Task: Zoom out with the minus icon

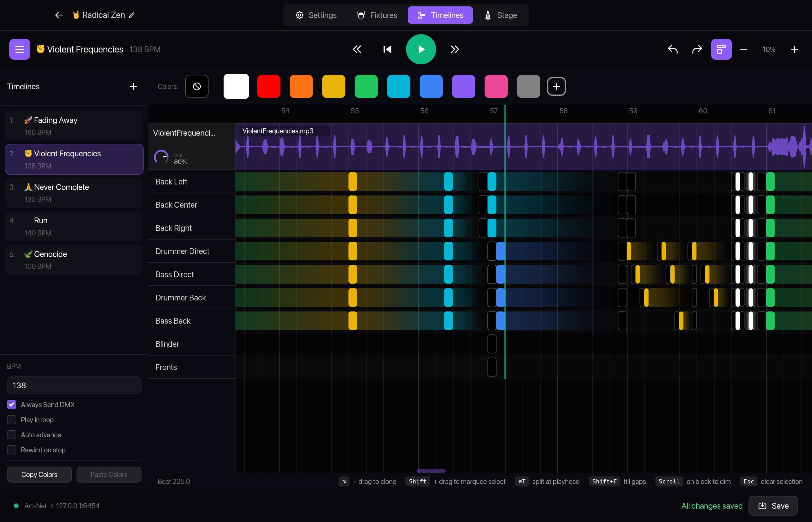Action: [x=744, y=50]
